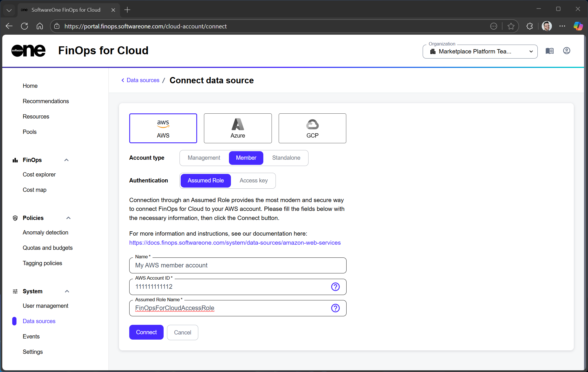The image size is (588, 372).
Task: Click into the Name input field
Action: [x=237, y=265]
